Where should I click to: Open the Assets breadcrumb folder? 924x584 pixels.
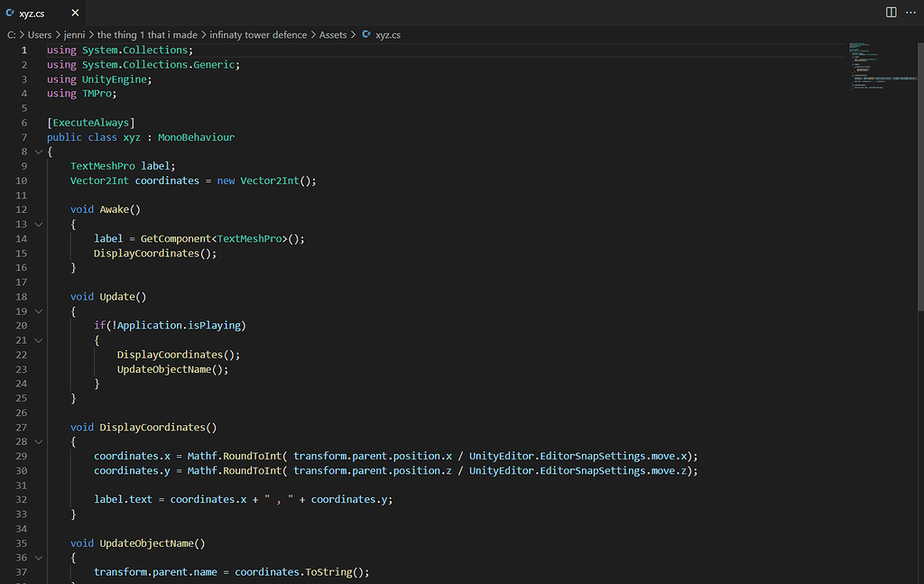333,35
